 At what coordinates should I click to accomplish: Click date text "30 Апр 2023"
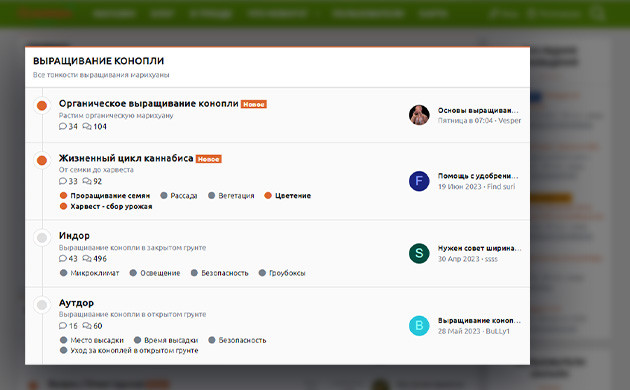[x=458, y=259]
